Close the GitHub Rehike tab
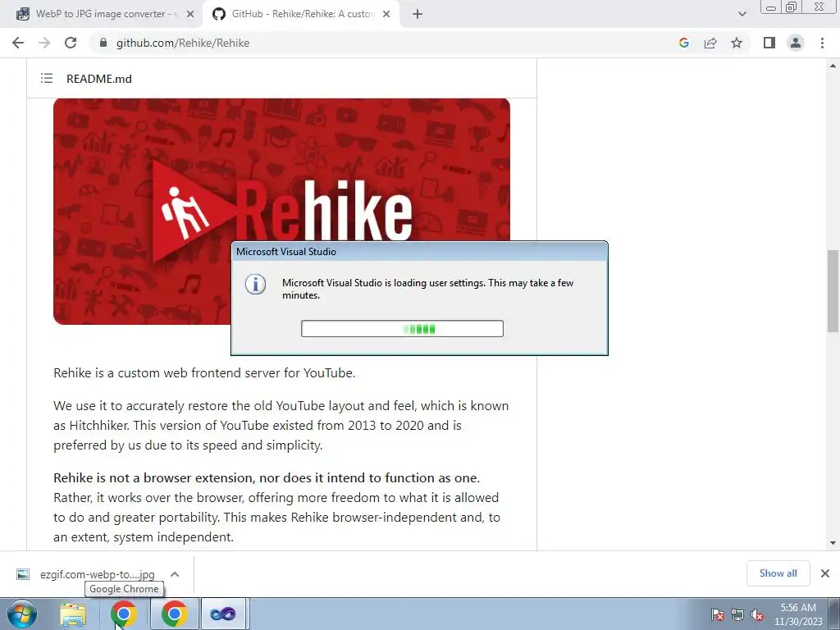This screenshot has height=630, width=840. pos(386,15)
